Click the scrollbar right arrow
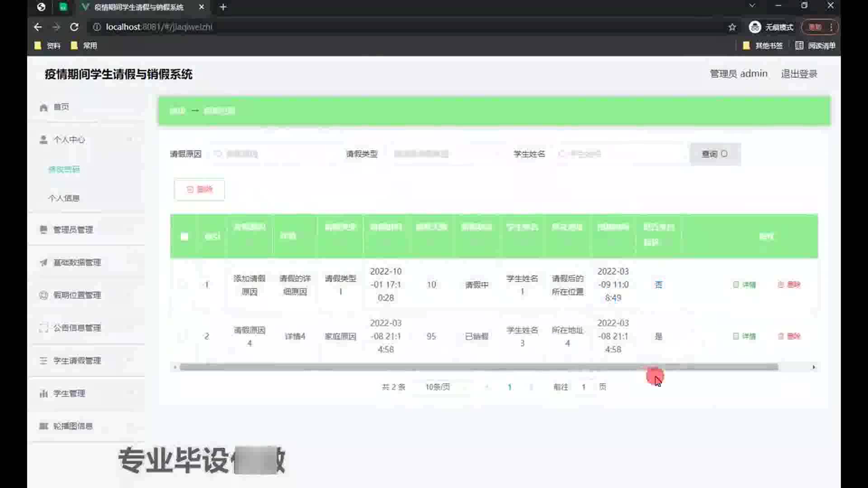868x488 pixels. pyautogui.click(x=814, y=367)
